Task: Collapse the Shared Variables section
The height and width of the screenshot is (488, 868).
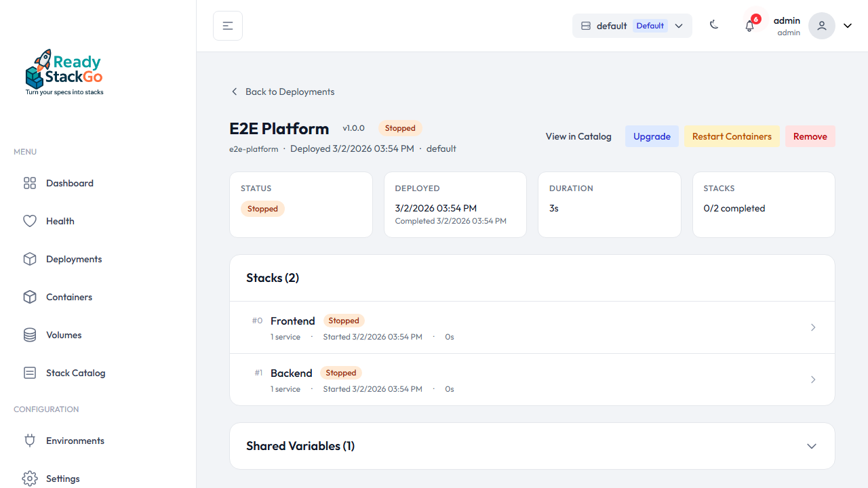Action: click(812, 446)
